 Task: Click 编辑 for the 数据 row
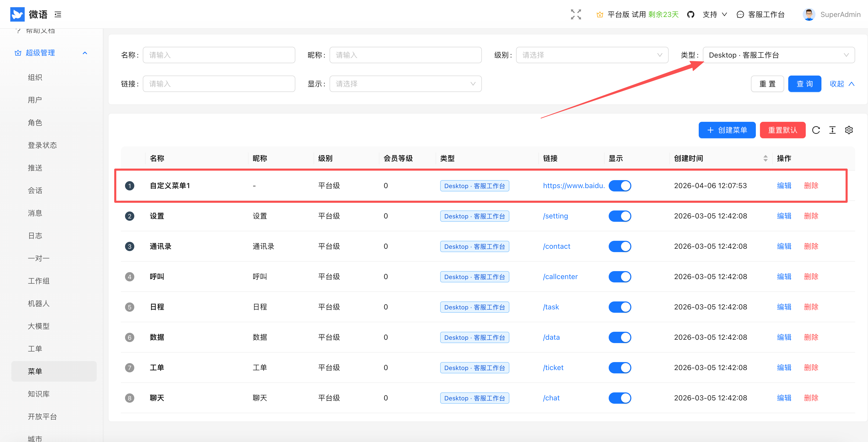(x=784, y=337)
